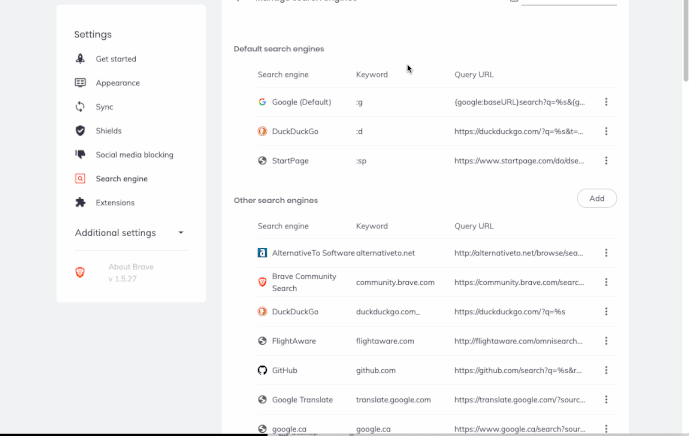Click the Appearance panel icon
Viewport: 689px width, 436px height.
80,83
